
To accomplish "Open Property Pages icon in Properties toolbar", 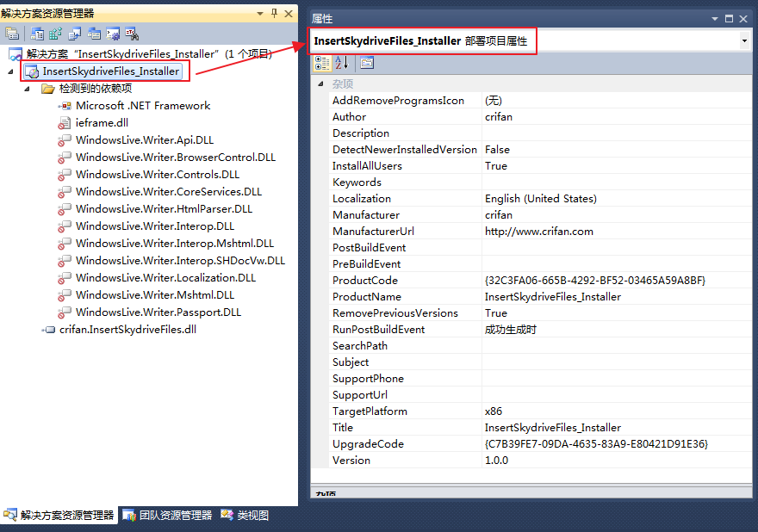I will tap(367, 63).
